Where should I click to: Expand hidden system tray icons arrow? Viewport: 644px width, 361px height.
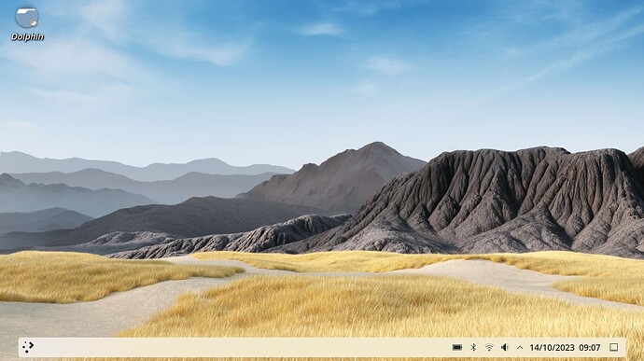click(x=520, y=347)
